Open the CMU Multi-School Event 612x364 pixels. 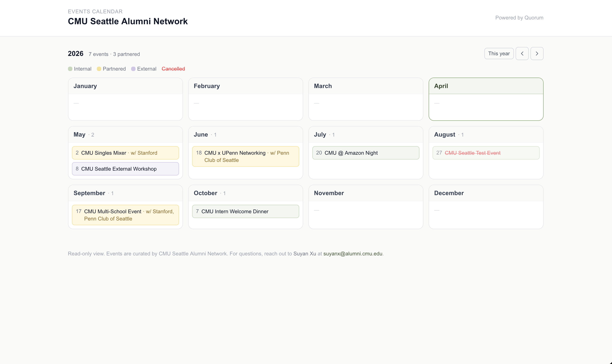coord(125,215)
